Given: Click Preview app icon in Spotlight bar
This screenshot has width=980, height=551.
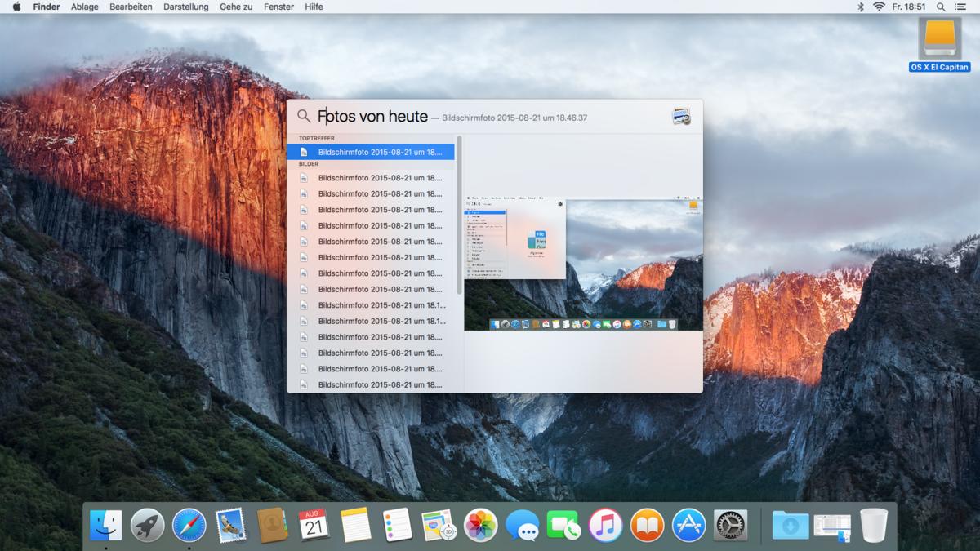Looking at the screenshot, I should click(x=681, y=117).
